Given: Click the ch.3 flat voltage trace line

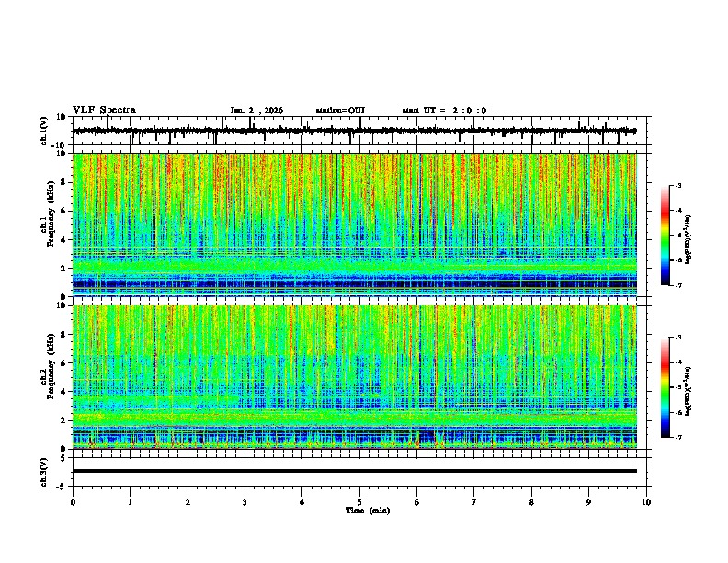Looking at the screenshot, I should point(355,471).
